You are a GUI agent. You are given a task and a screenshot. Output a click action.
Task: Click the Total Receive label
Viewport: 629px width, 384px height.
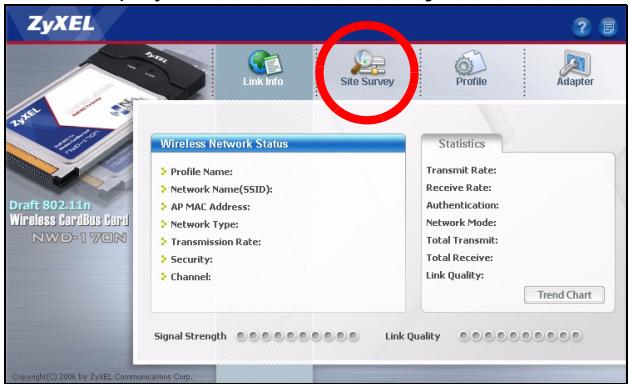pos(459,258)
